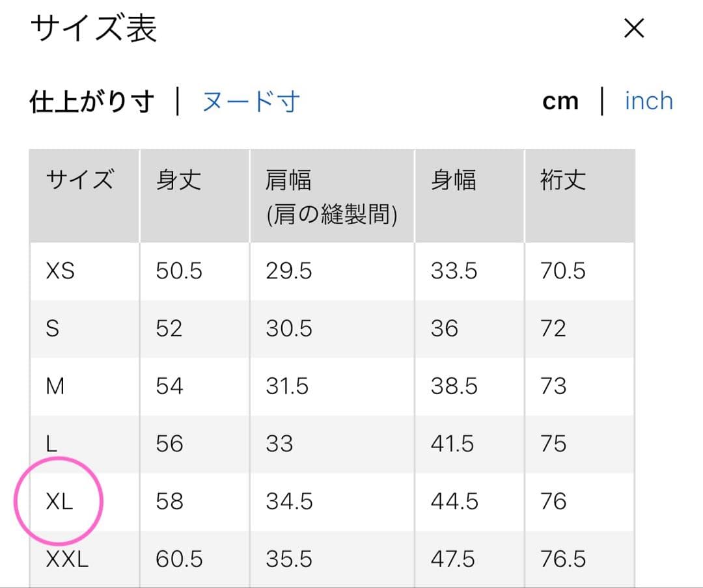Viewport: 703px width, 588px height.
Task: Select cm as the unit
Action: tap(560, 101)
